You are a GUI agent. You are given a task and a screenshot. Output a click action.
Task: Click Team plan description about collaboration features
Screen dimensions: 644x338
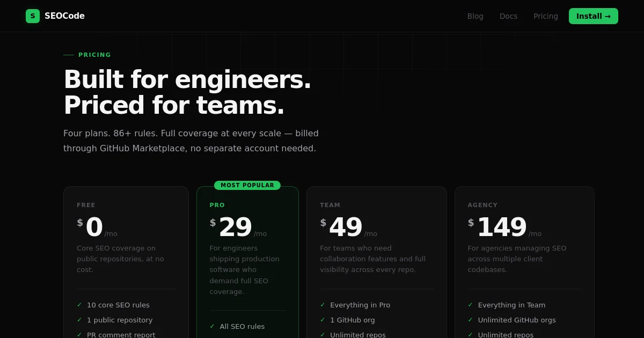(x=373, y=259)
